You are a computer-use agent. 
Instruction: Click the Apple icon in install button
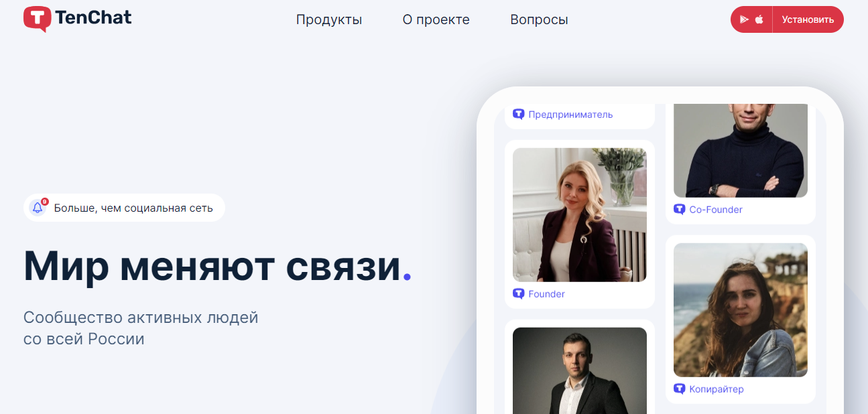pyautogui.click(x=759, y=19)
